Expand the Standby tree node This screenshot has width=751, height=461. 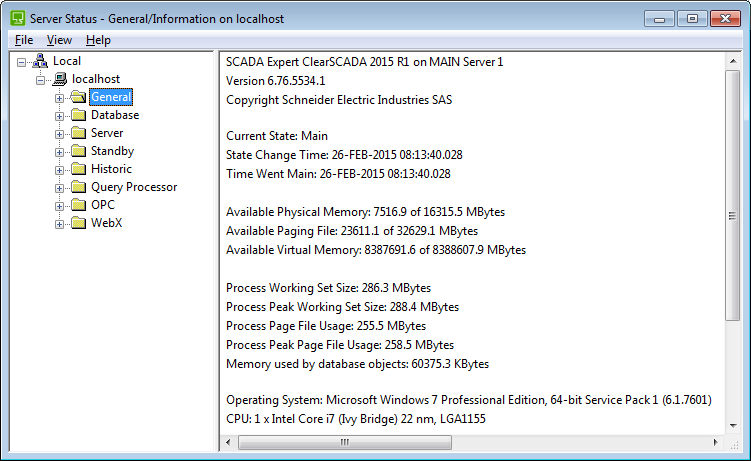coord(59,152)
